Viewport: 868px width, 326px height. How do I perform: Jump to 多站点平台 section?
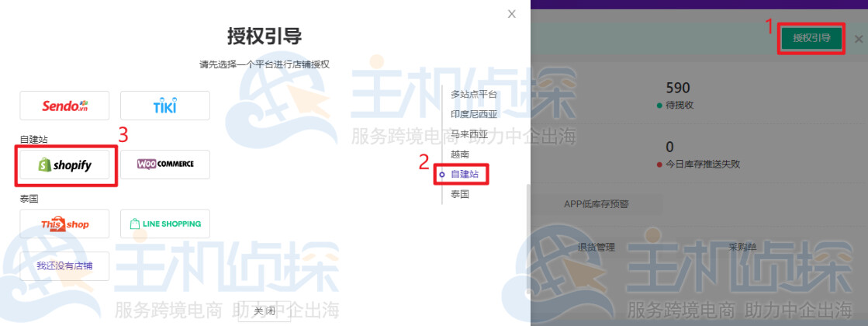pyautogui.click(x=474, y=94)
